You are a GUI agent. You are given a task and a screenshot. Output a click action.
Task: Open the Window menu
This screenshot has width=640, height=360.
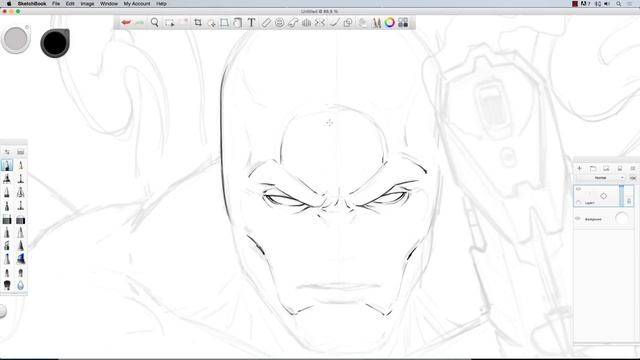point(109,4)
